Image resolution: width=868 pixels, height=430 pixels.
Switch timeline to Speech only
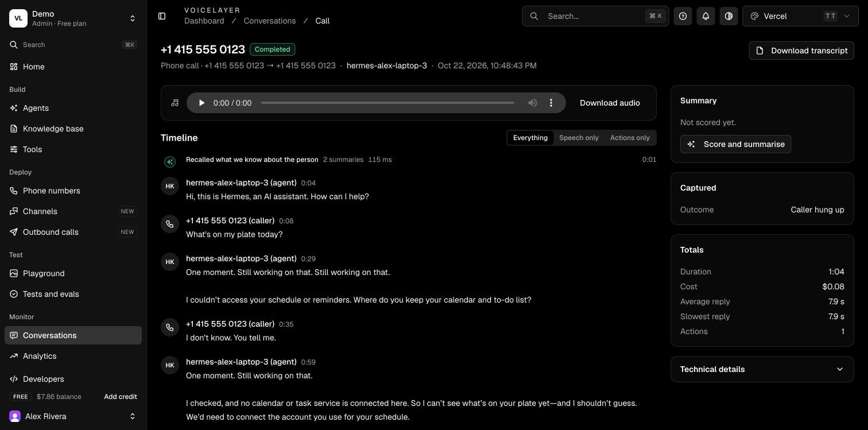tap(579, 138)
